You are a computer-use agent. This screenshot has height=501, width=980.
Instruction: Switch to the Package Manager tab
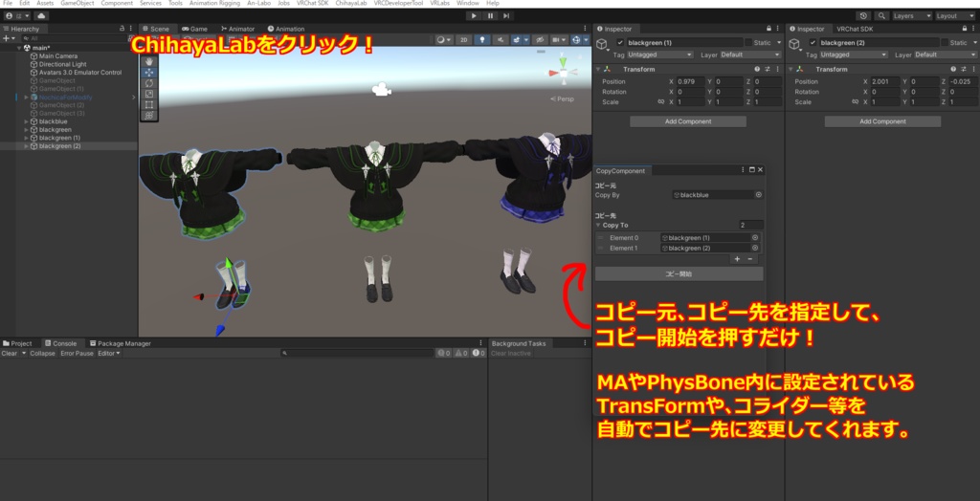(120, 343)
